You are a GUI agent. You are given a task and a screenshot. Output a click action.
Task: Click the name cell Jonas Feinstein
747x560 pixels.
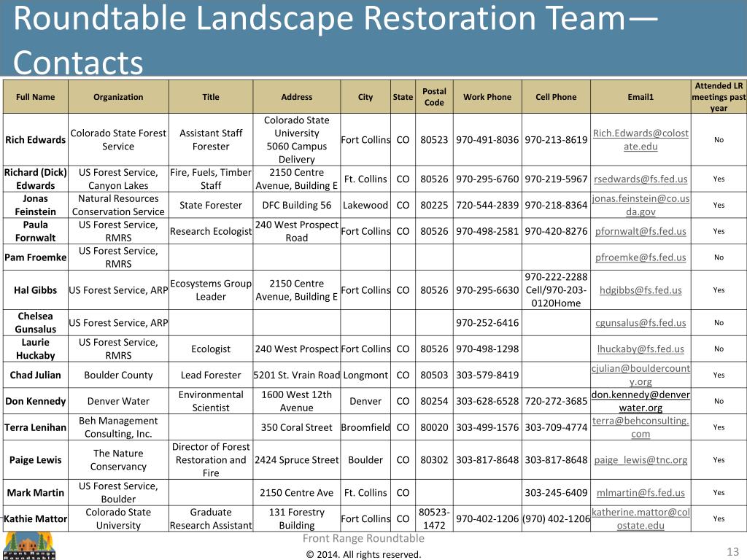[35, 205]
